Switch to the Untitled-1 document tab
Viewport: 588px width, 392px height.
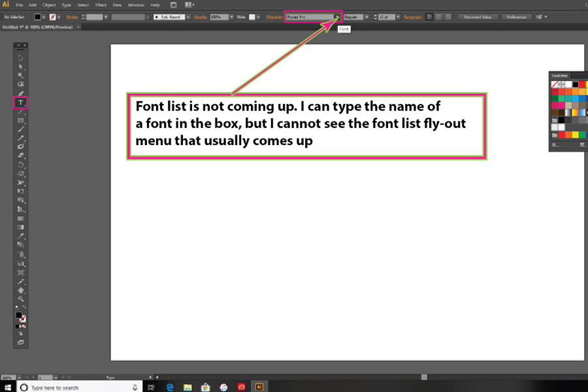click(37, 27)
